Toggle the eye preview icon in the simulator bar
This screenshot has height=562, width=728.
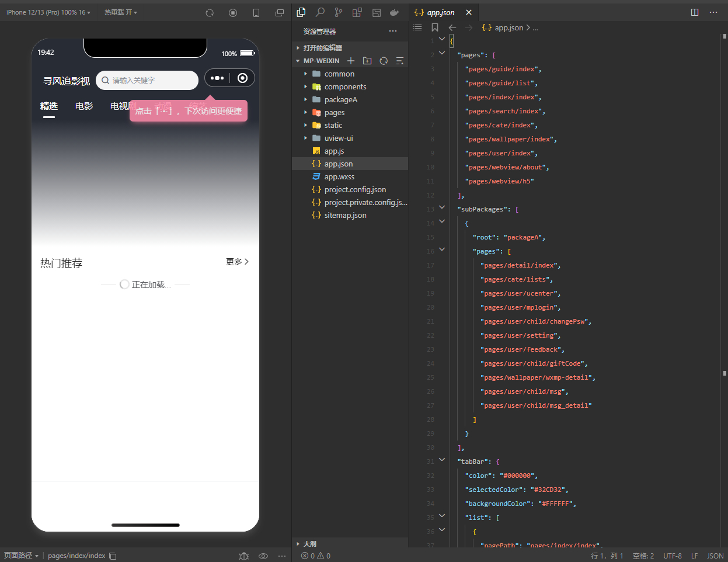(x=263, y=556)
